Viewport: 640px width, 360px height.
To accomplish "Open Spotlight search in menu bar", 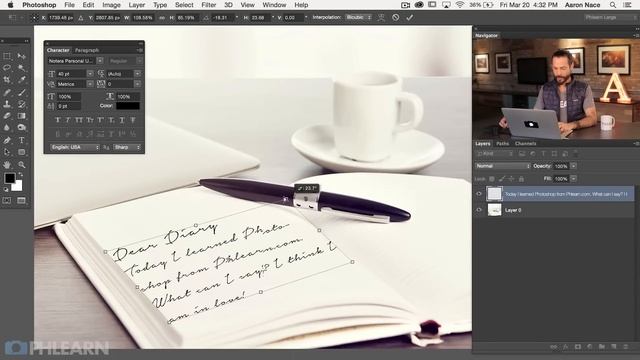I will (x=613, y=5).
